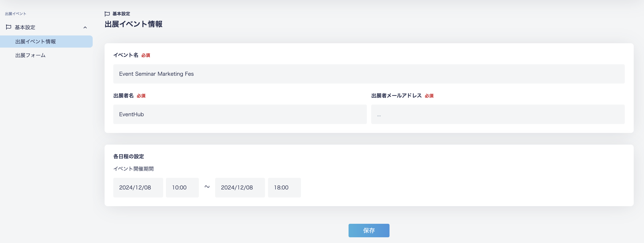Screen dimensions: 644x243
Task: Collapse the 基本設定 section chevron
Action: pyautogui.click(x=85, y=27)
